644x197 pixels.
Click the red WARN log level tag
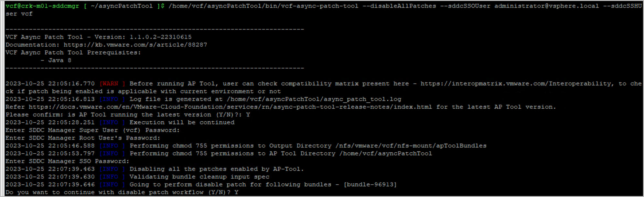[x=112, y=83]
